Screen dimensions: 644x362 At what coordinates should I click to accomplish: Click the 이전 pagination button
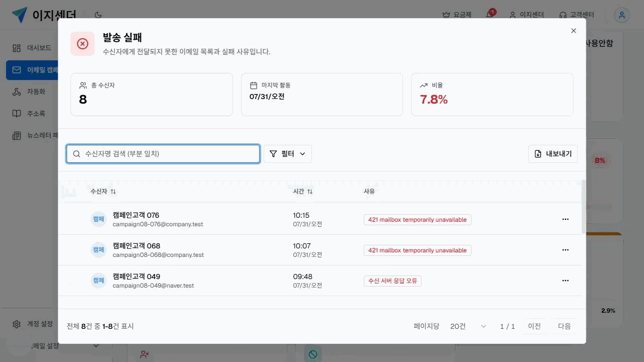[534, 326]
